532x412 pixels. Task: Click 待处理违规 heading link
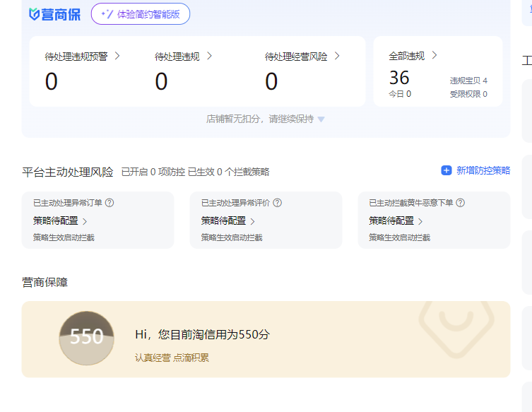(x=177, y=57)
